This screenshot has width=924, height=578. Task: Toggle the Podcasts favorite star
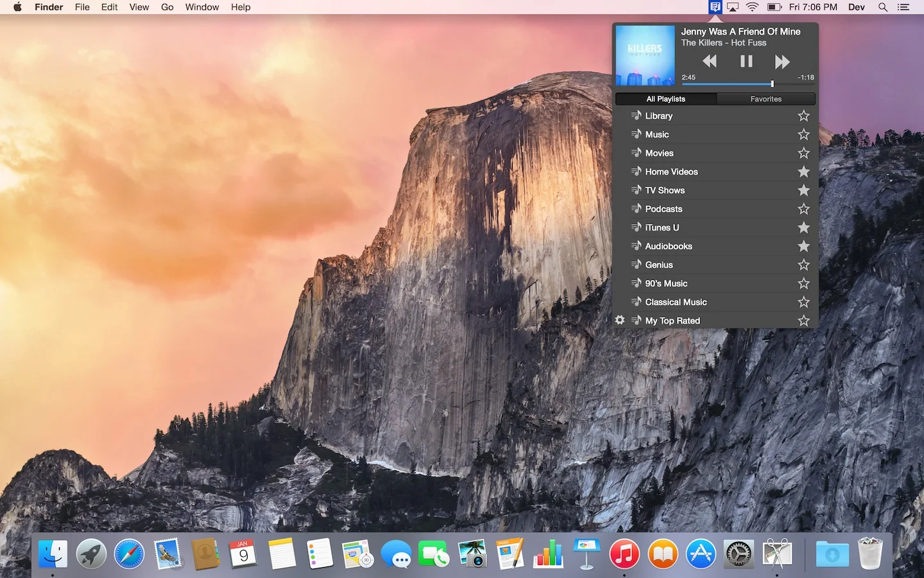[x=803, y=209]
